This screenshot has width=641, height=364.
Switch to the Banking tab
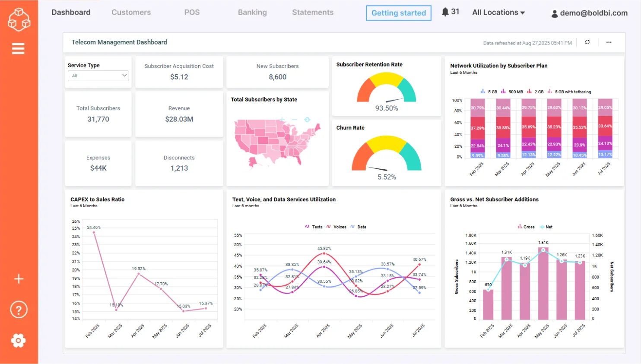252,13
